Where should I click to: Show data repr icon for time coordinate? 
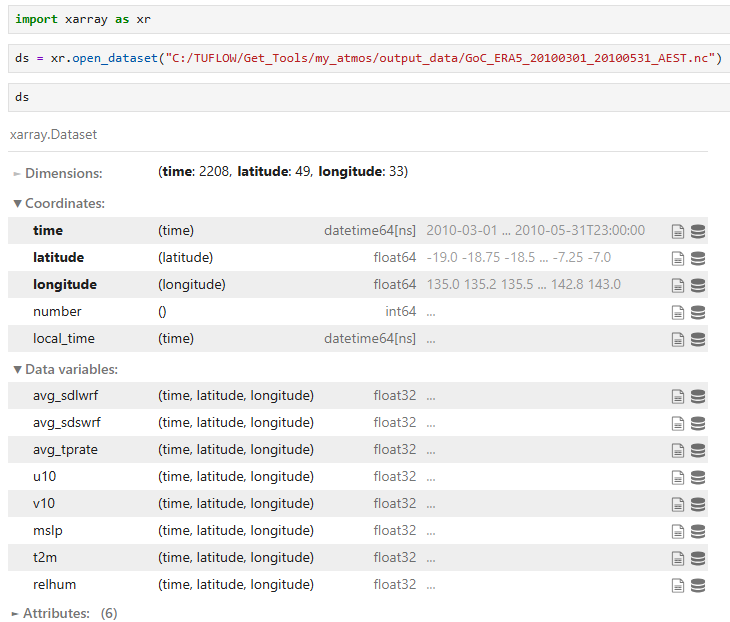[x=698, y=231]
